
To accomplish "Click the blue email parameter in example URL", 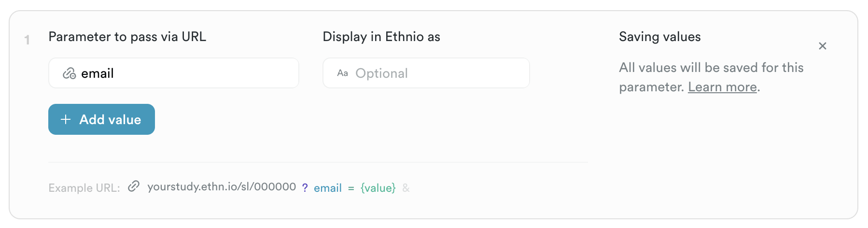I will [x=328, y=188].
